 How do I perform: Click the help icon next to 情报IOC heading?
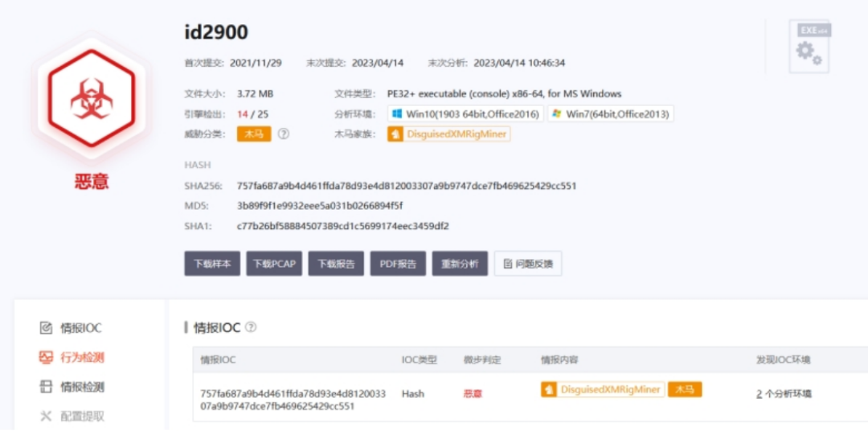(x=251, y=327)
